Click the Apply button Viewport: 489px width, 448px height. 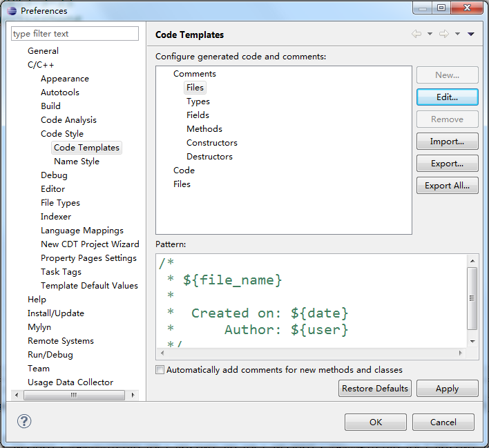click(x=447, y=388)
